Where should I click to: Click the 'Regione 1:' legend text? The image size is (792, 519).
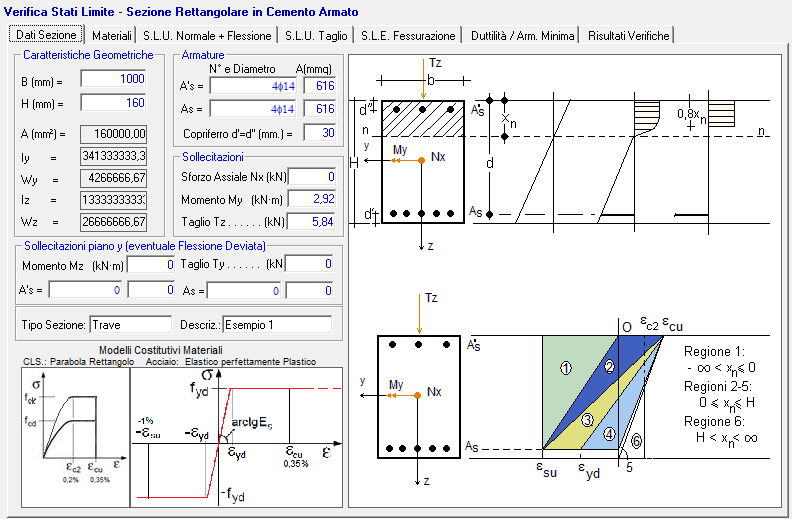(714, 351)
